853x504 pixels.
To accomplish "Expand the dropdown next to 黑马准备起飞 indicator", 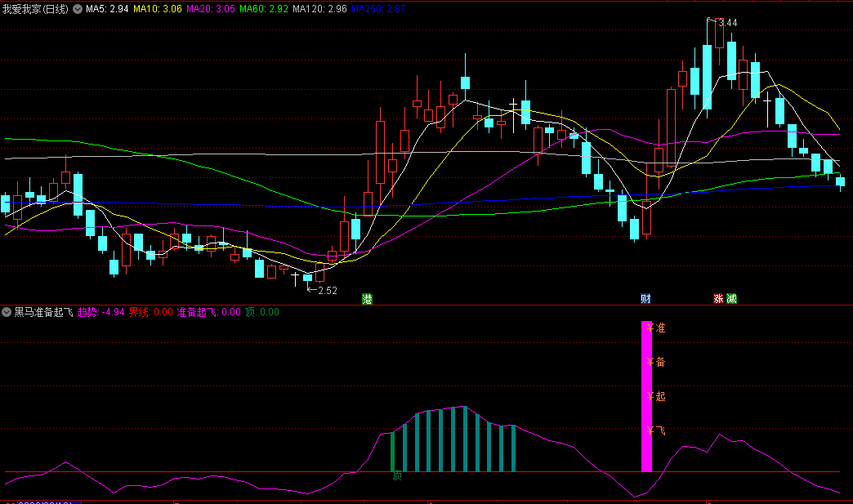I will [7, 312].
